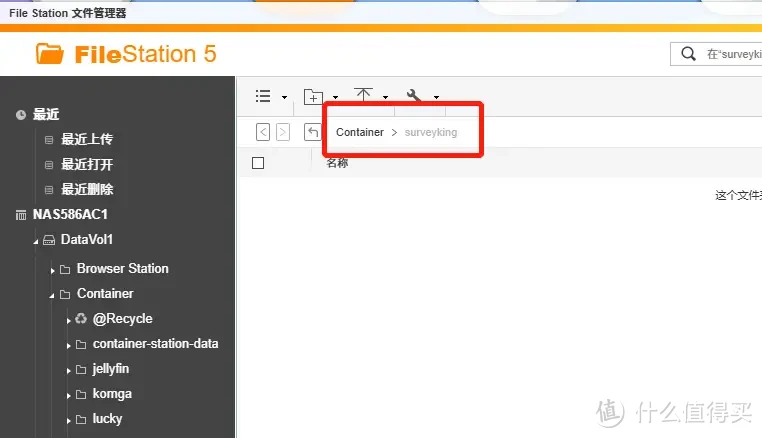Click the 名称 column header

pyautogui.click(x=337, y=163)
